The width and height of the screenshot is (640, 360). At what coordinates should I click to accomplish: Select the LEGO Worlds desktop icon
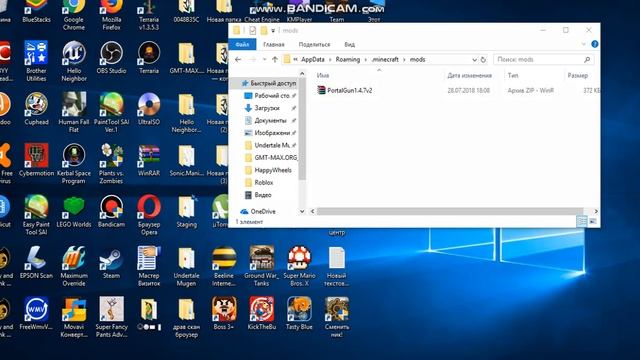tap(74, 211)
